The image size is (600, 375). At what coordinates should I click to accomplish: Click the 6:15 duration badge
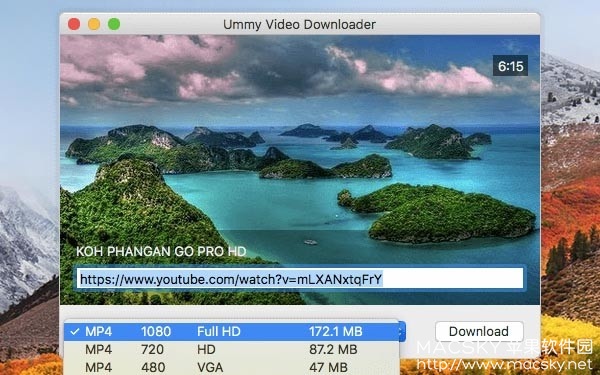[x=510, y=66]
